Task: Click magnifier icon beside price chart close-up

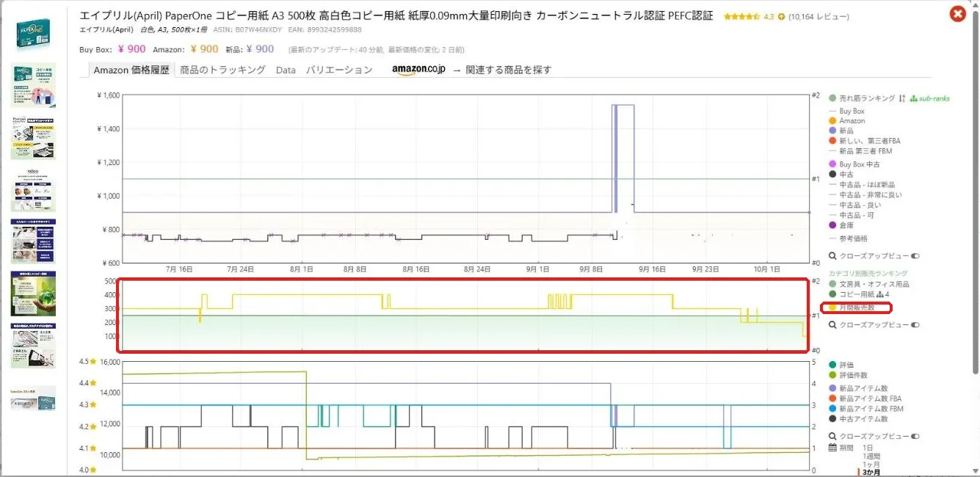Action: tap(832, 256)
